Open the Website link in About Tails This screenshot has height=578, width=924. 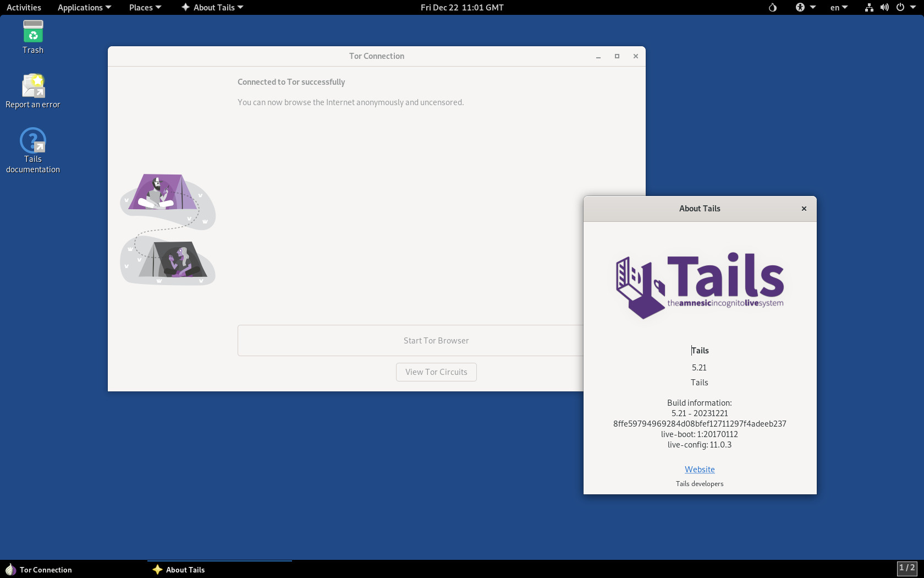point(700,470)
